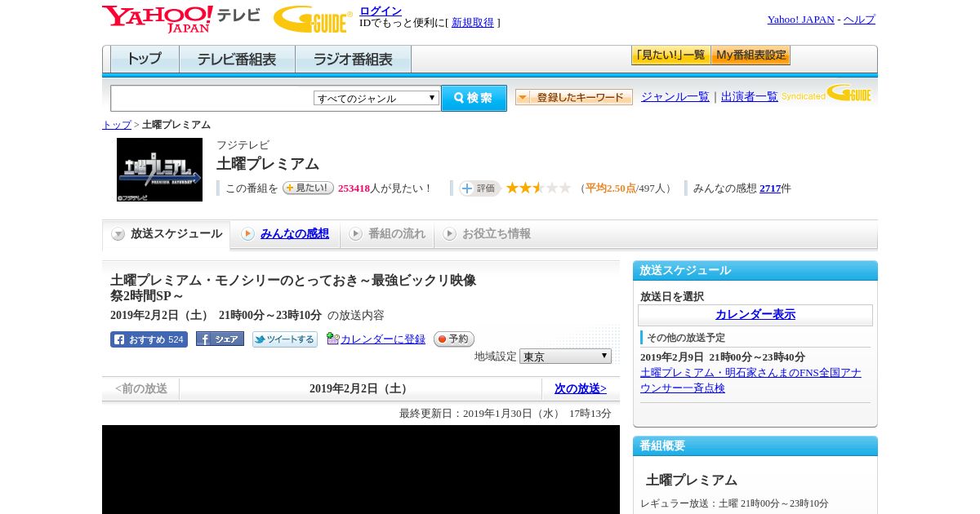This screenshot has height=514, width=980.
Task: Click the 最終更新日 timestamp text
Action: coord(506,414)
